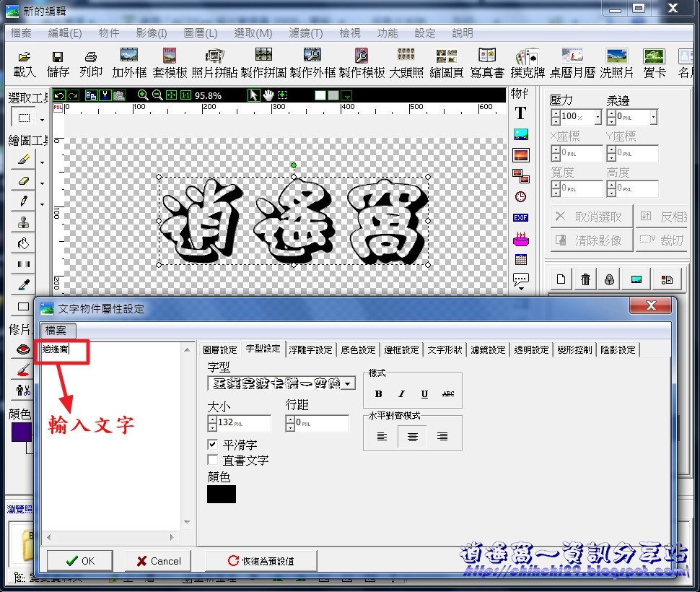Open the 套模板 template tool
Image resolution: width=700 pixels, height=592 pixels.
pyautogui.click(x=170, y=64)
